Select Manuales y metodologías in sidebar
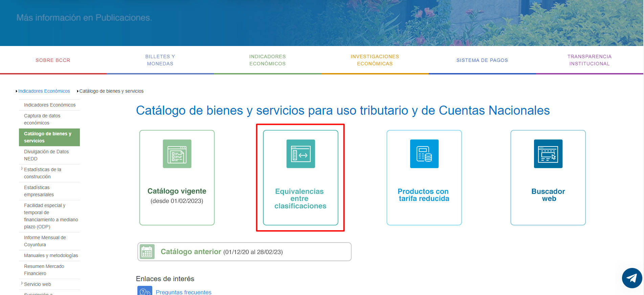The height and width of the screenshot is (295, 644). (x=51, y=255)
